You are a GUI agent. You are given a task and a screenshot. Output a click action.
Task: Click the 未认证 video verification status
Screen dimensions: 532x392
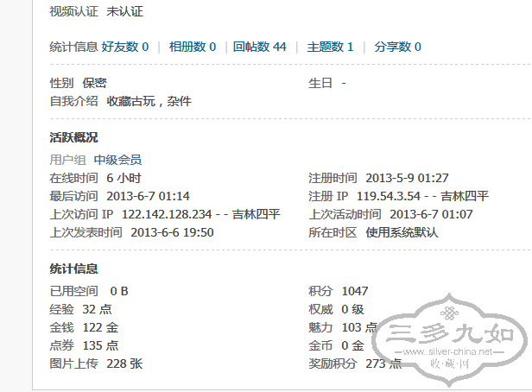[x=124, y=12]
